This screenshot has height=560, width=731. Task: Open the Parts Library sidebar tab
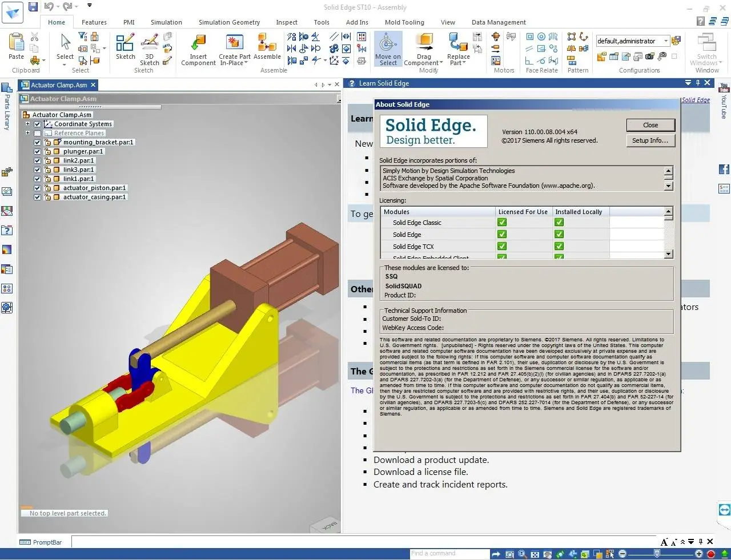[7, 107]
